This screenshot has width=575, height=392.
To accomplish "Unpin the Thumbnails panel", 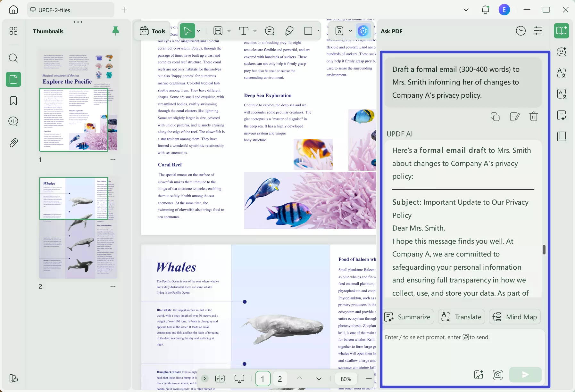I will (116, 31).
